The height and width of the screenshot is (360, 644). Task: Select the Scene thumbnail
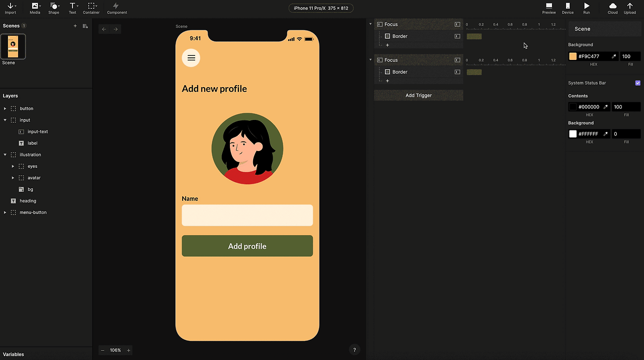[x=13, y=46]
